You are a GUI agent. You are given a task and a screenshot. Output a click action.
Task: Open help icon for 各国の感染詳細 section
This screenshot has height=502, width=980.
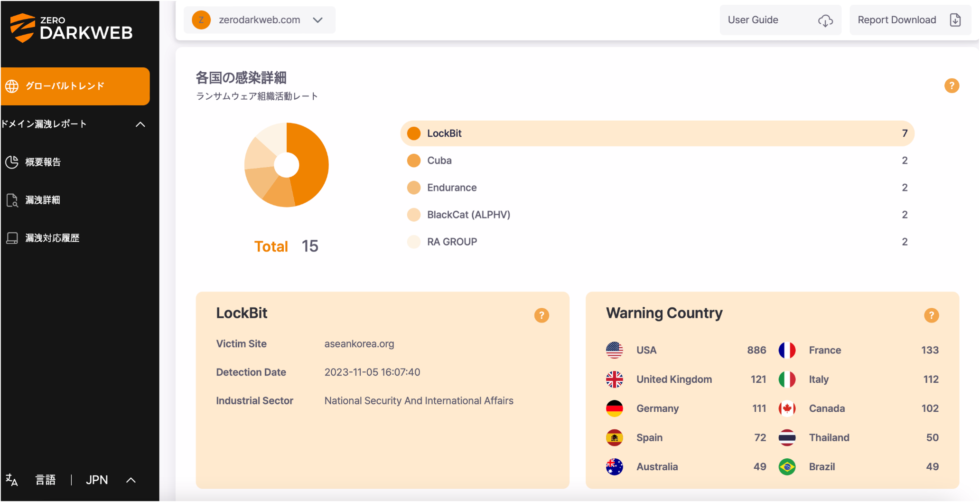(952, 86)
